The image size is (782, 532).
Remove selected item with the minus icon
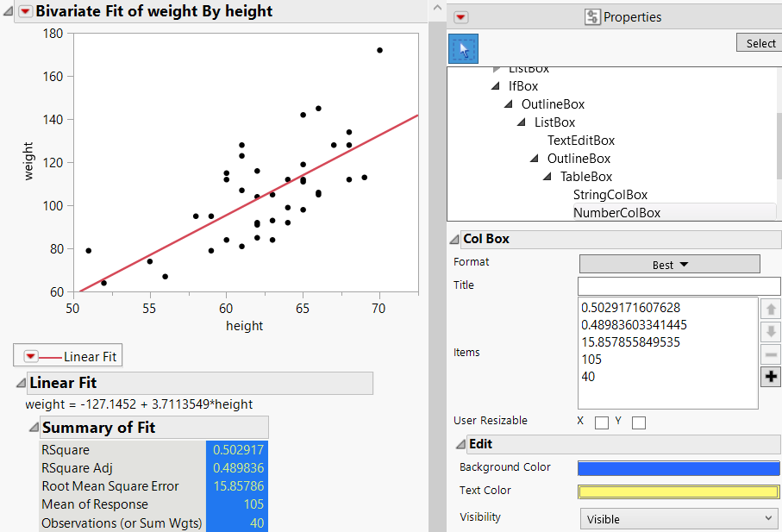point(769,354)
